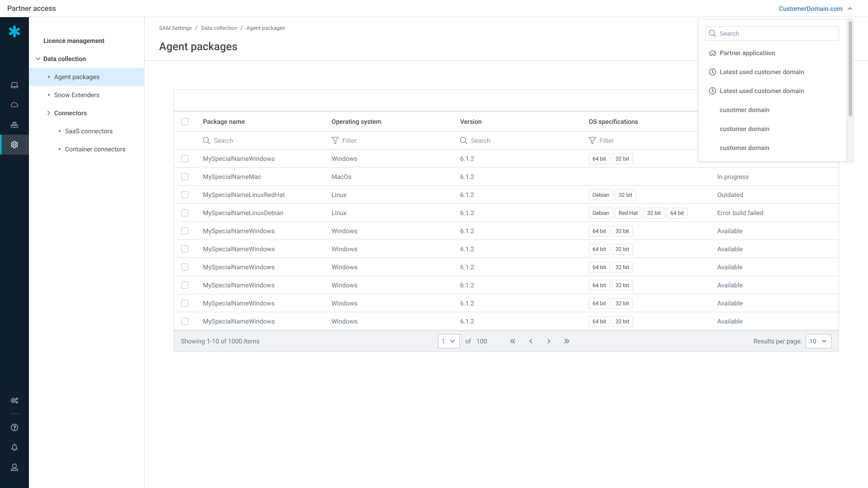Check the MySpecialNameLinuxDebian row checkbox

[x=185, y=213]
